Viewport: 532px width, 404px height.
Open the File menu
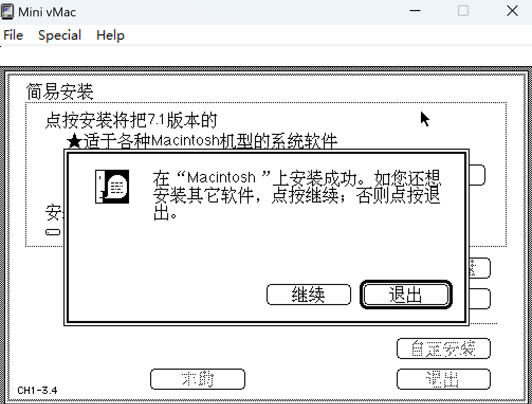13,35
